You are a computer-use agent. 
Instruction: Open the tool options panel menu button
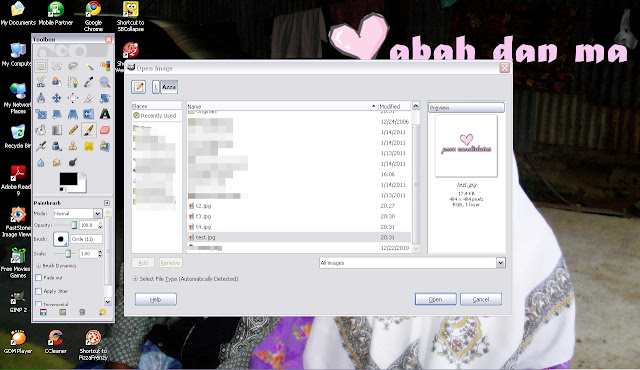107,203
